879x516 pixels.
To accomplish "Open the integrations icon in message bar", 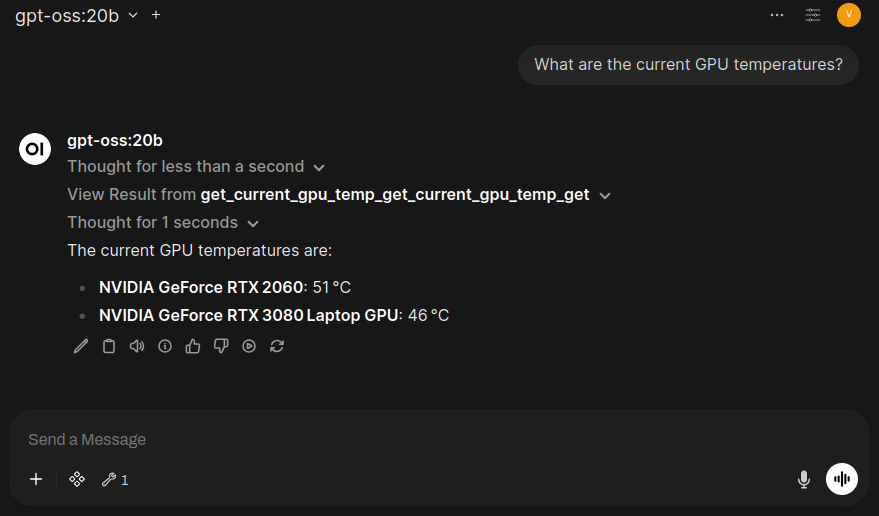I will click(76, 480).
